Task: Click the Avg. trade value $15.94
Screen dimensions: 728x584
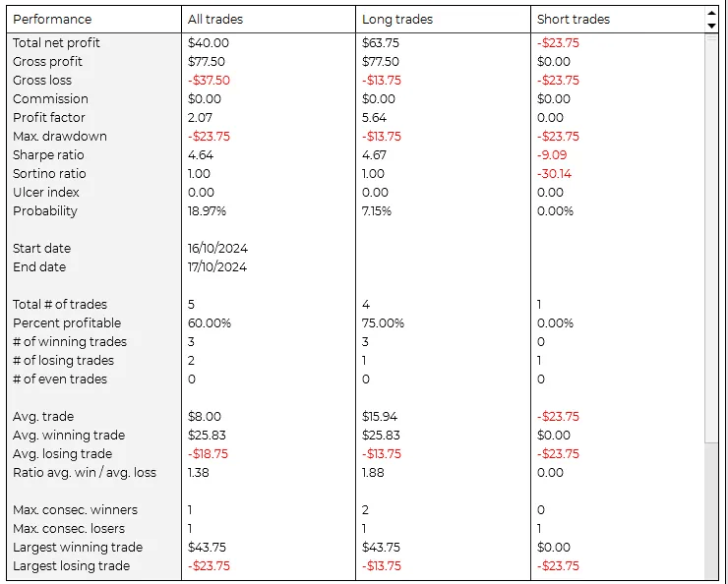Action: (x=380, y=416)
